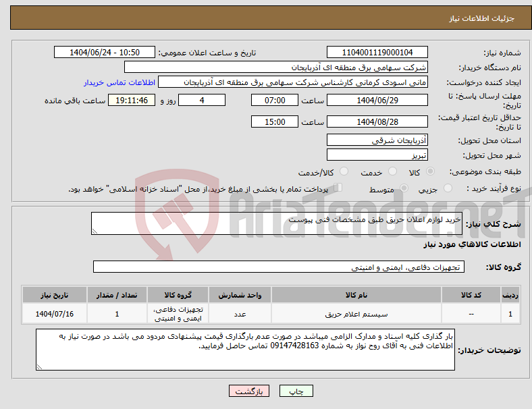Screen dimensions: 532x409
Task: Click the شهر محل تحویل field تبریز
Action: [377, 155]
